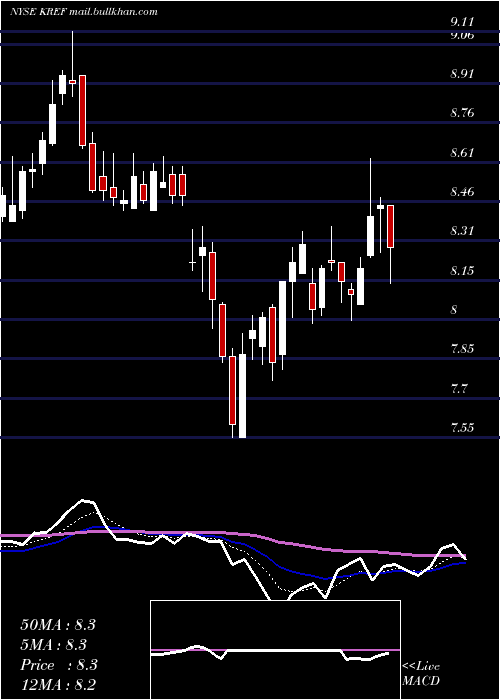The width and height of the screenshot is (500, 700).
Task: Click the 7.7 price axis label
Action: (459, 388)
